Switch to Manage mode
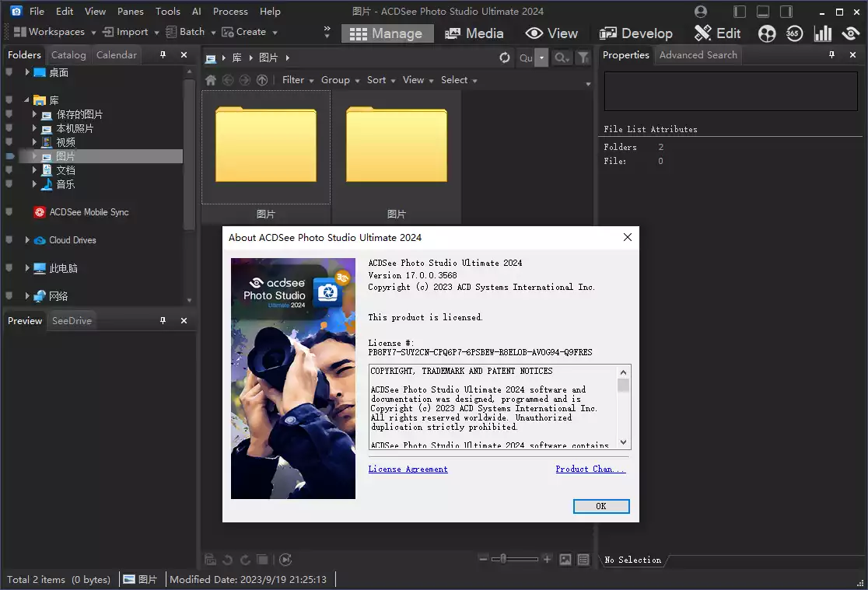Image resolution: width=868 pixels, height=590 pixels. pos(386,33)
